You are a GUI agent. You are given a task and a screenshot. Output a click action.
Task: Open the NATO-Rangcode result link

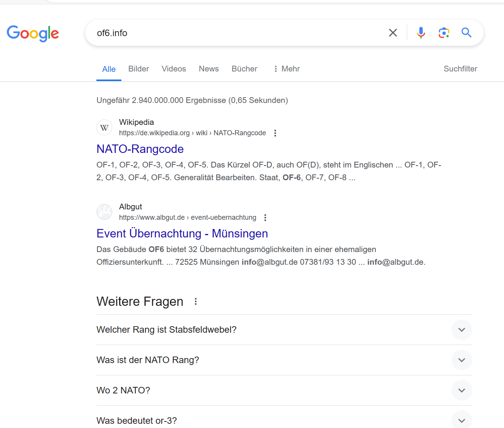pyautogui.click(x=140, y=149)
